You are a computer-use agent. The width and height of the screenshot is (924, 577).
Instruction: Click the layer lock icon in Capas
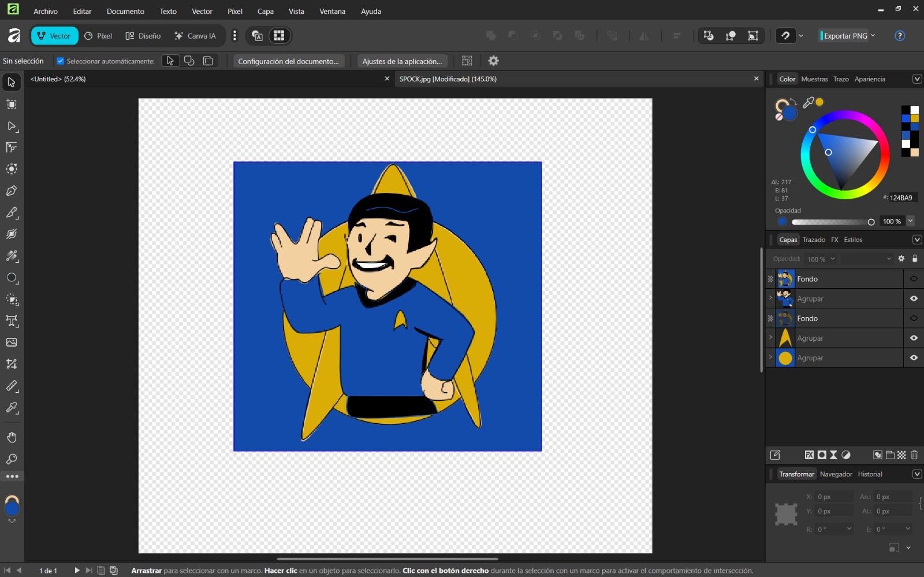point(915,259)
